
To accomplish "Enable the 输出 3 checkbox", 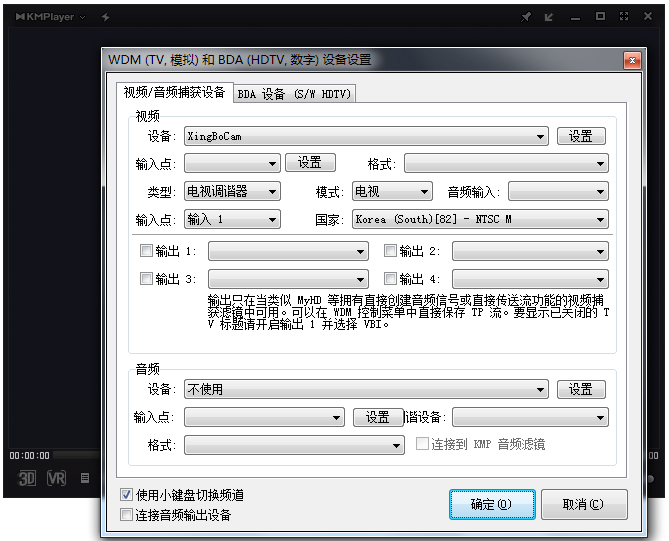I will 146,279.
